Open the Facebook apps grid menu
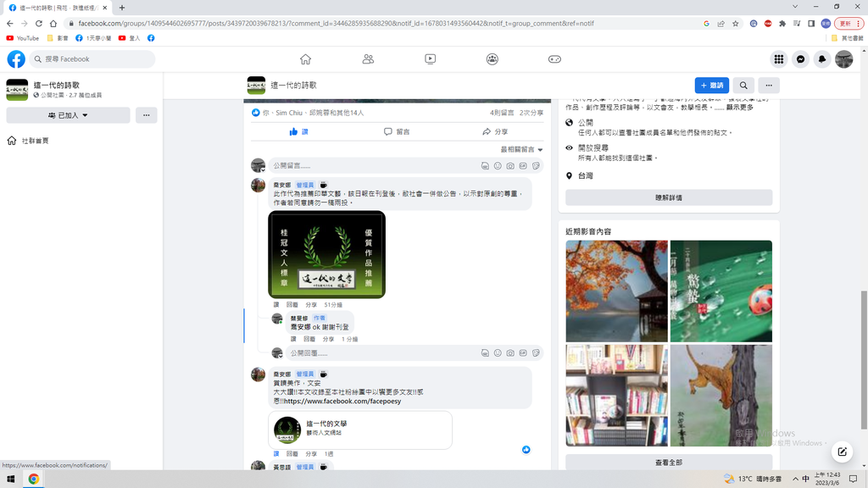 pos(778,59)
